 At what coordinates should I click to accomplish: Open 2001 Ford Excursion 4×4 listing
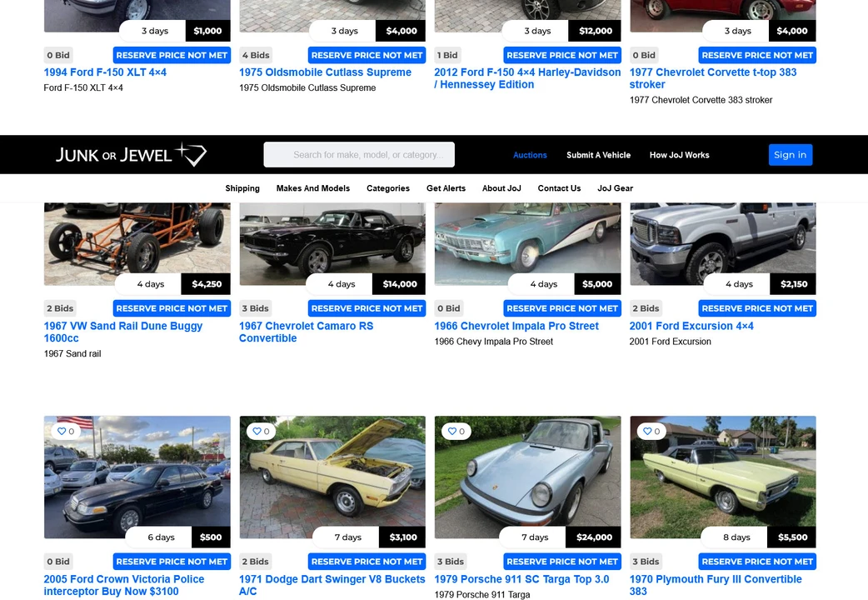coord(691,326)
